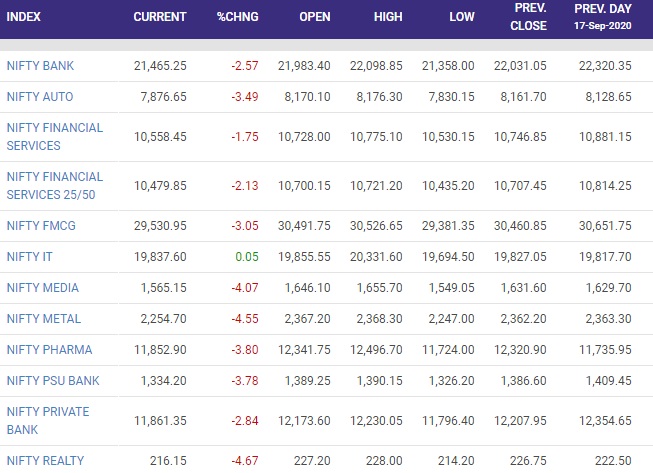Viewport: 653px width, 473px height.
Task: Open the NIFTY FMCG index link
Action: click(x=41, y=226)
